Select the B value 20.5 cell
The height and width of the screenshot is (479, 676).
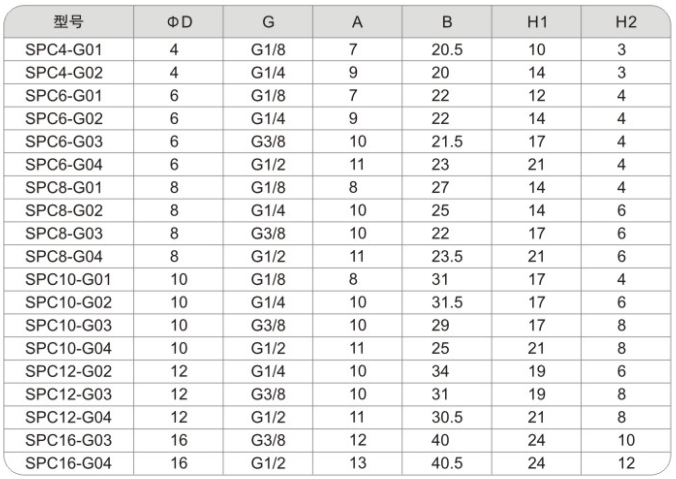[x=447, y=50]
